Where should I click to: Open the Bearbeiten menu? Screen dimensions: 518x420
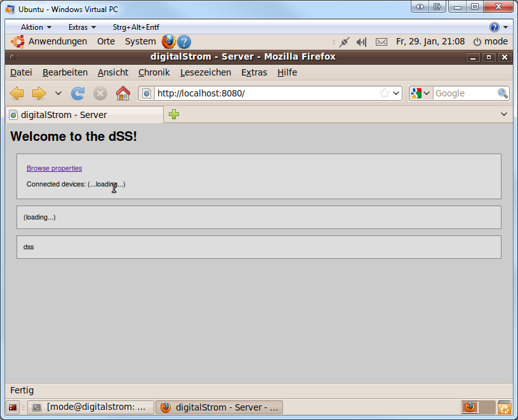65,72
